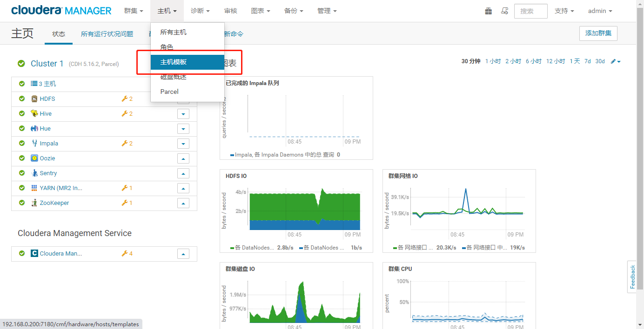Click the Hue service icon
Screen dimensions: 644x329
point(34,128)
